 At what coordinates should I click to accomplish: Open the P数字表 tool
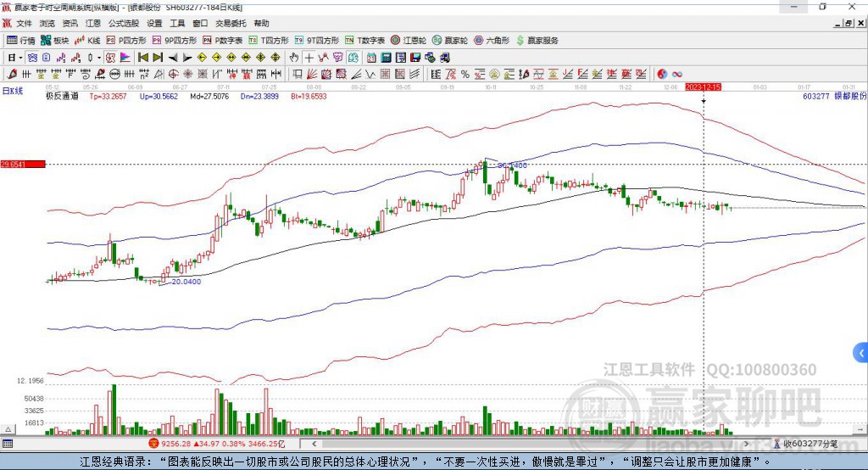[223, 41]
